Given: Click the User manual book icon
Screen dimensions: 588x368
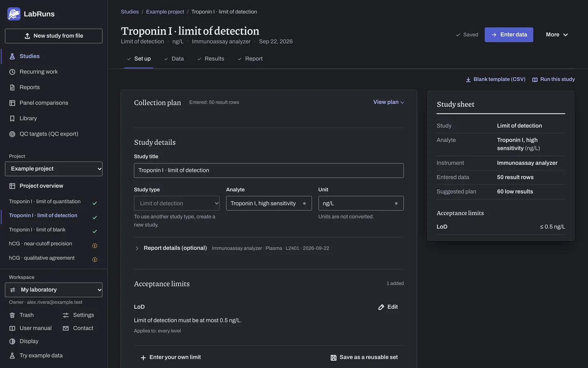Looking at the screenshot, I should click(x=12, y=328).
